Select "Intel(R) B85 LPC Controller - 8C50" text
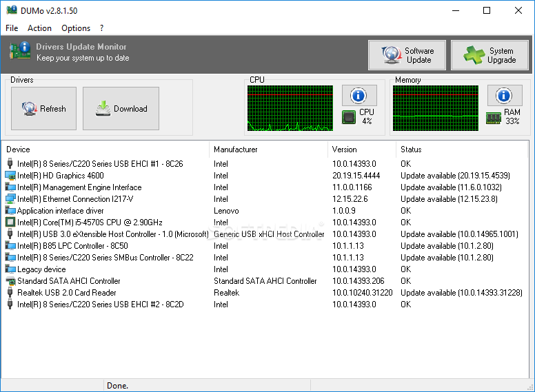This screenshot has width=535, height=392. pos(72,246)
